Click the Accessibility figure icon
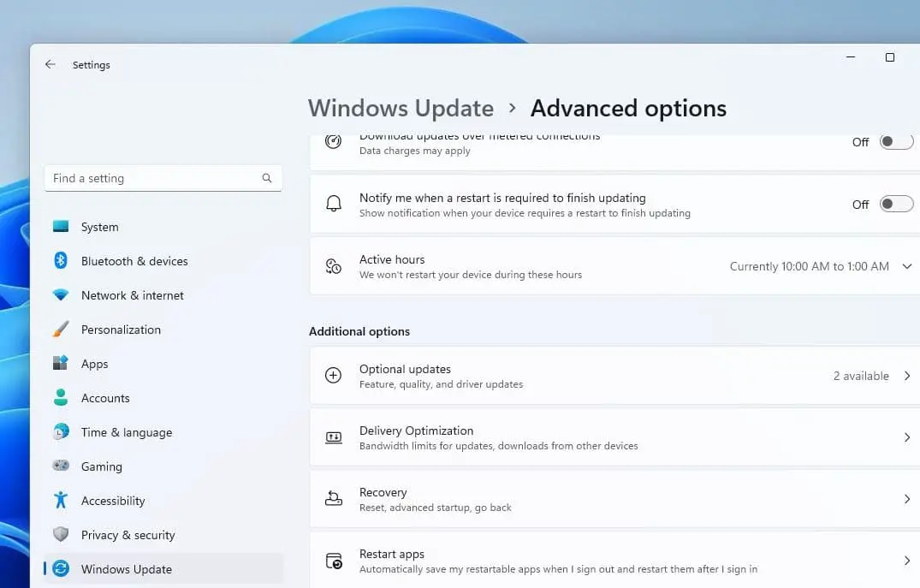Viewport: 920px width, 588px height. pyautogui.click(x=61, y=500)
